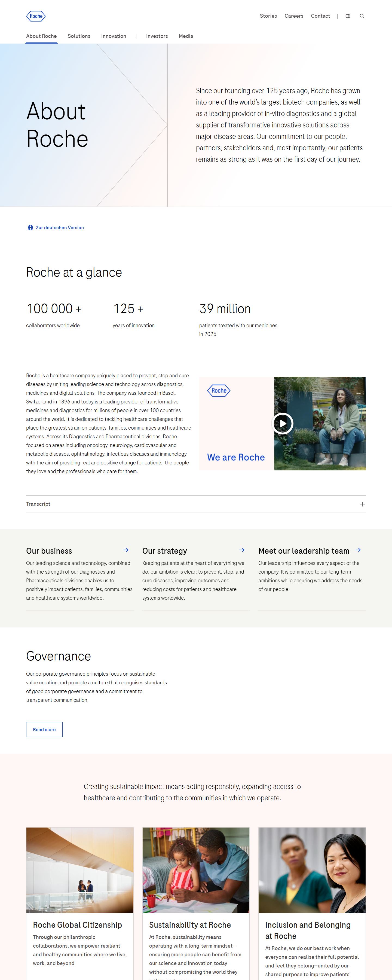Click the collaborators worldwide label
This screenshot has height=980, width=392.
[x=53, y=325]
